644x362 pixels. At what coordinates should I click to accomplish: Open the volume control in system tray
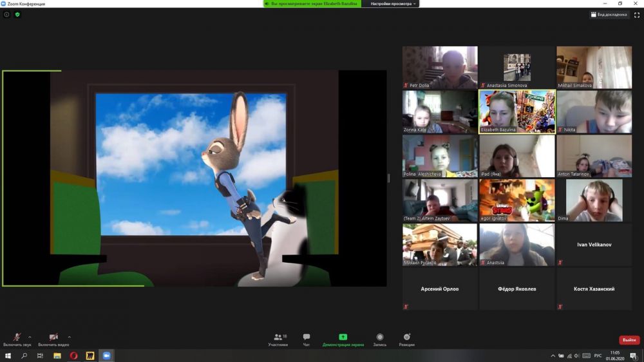[x=576, y=356]
